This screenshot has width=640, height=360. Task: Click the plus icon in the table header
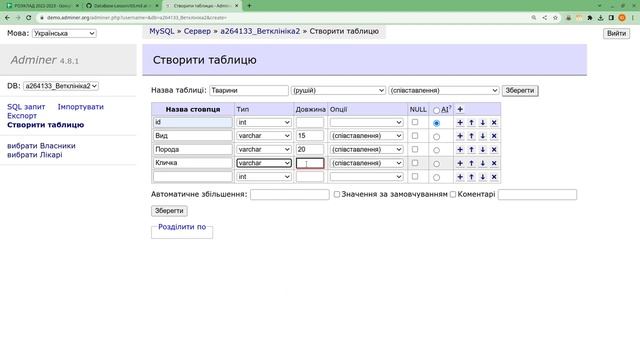click(x=460, y=109)
